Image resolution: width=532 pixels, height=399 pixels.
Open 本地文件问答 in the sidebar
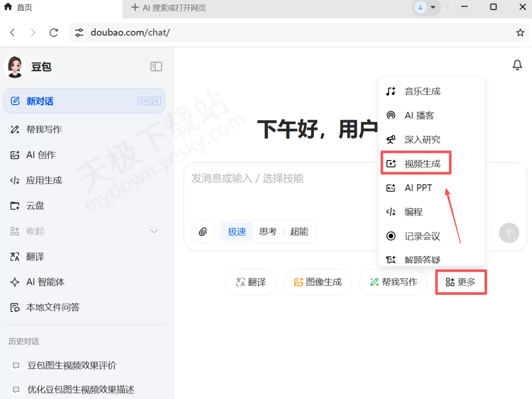point(84,307)
